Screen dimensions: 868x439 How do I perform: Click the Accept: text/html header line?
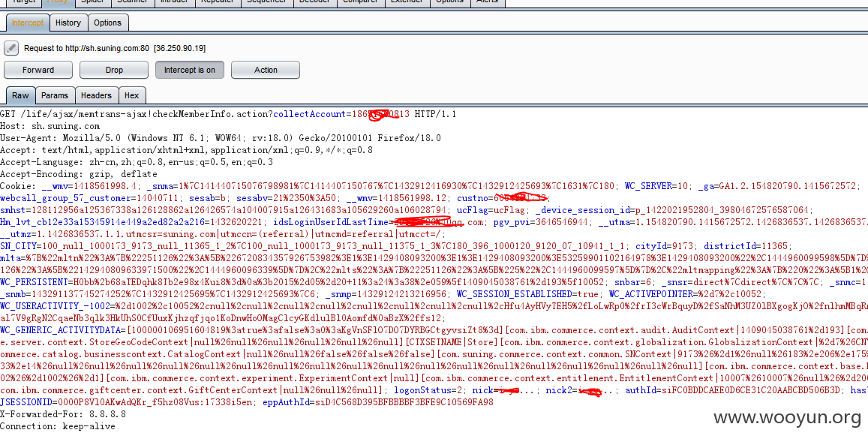pos(187,150)
